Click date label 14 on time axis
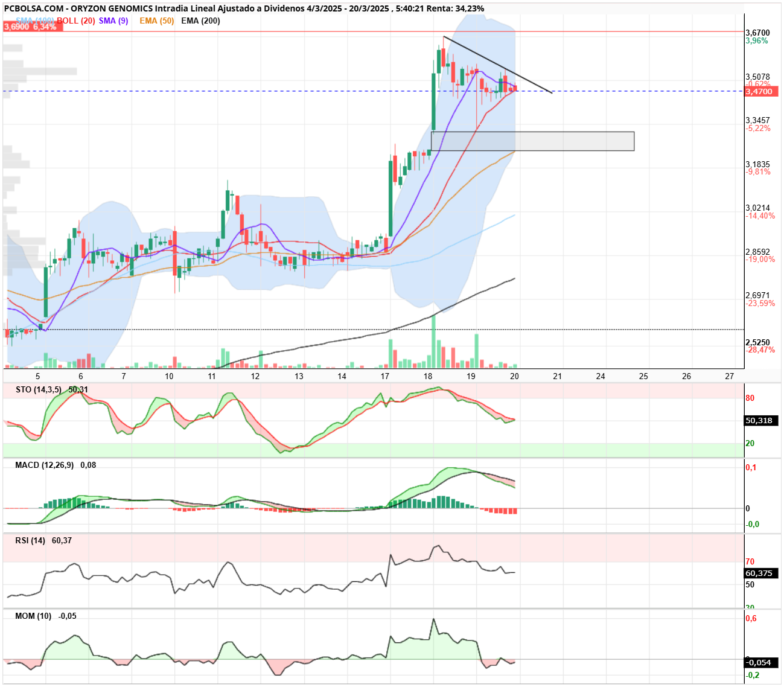The image size is (784, 687). coord(342,376)
